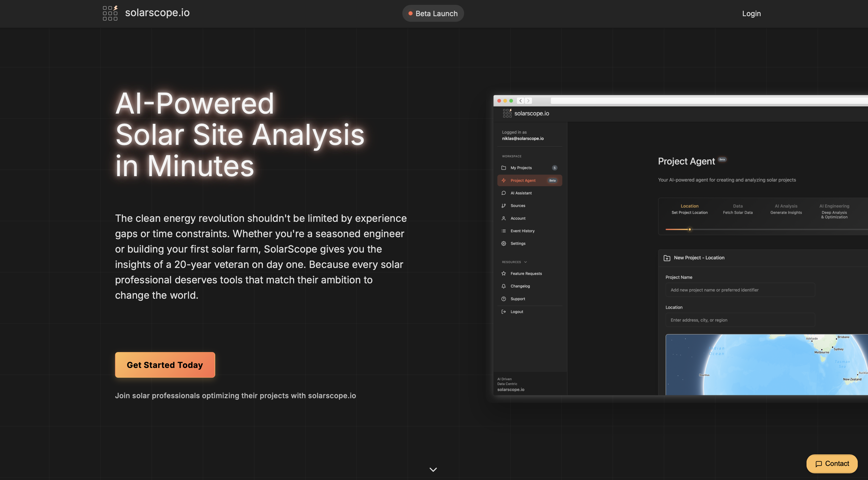
Task: Open Account sidebar entry
Action: click(530, 218)
